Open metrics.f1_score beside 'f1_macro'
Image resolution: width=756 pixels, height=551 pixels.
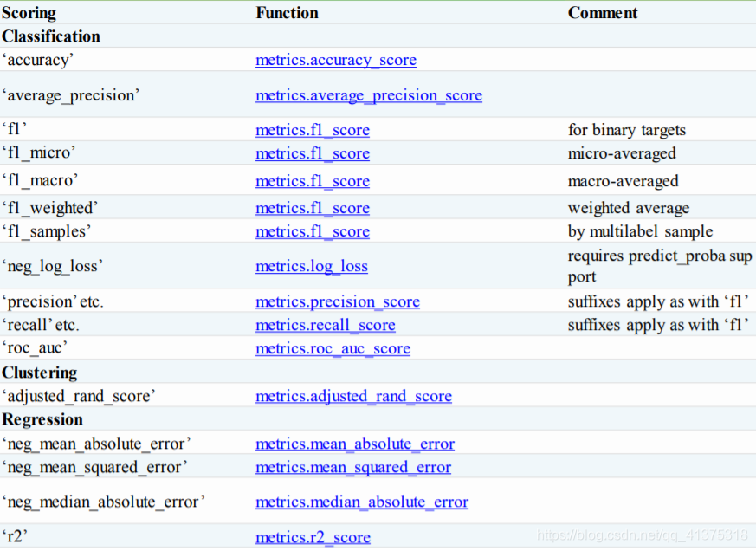(x=313, y=181)
